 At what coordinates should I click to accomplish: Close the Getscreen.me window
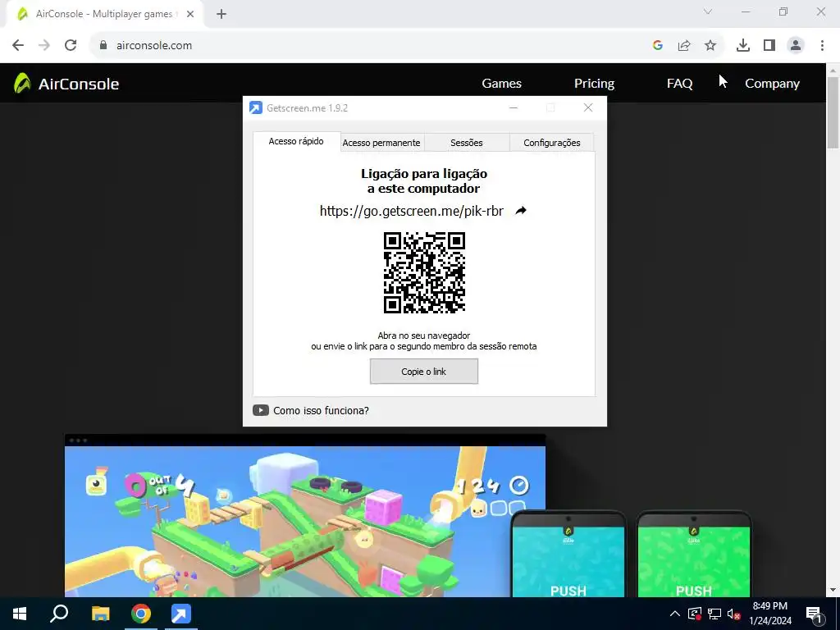coord(588,107)
